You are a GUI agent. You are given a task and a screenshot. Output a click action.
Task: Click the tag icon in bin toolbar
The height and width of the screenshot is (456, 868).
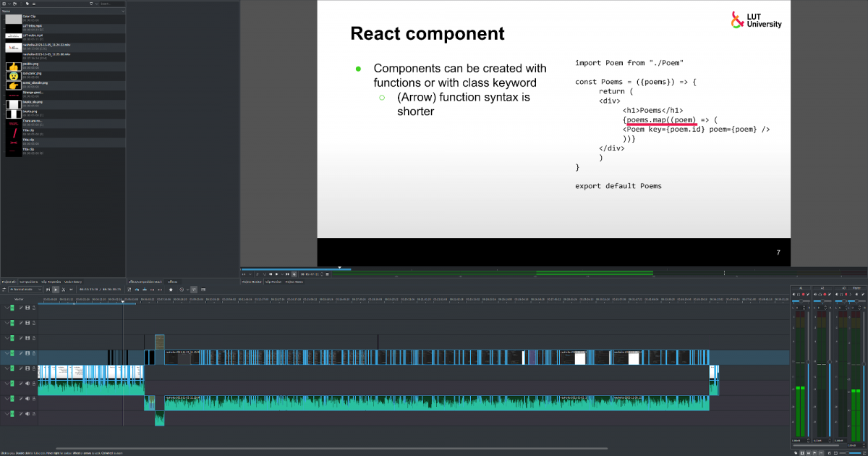pos(27,4)
